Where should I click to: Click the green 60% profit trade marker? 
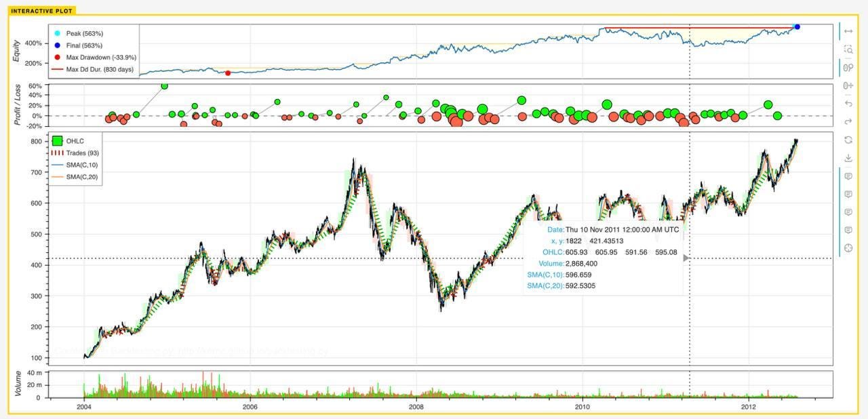tap(164, 85)
